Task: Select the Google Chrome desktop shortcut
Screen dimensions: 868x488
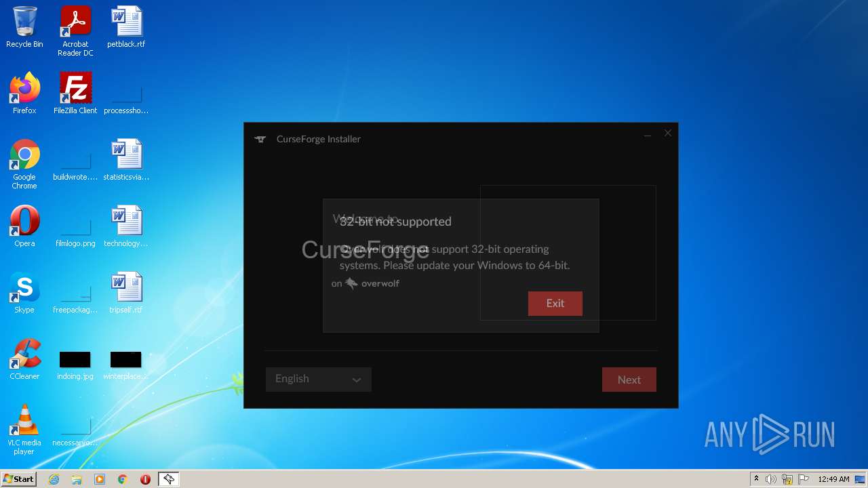Action: point(24,164)
